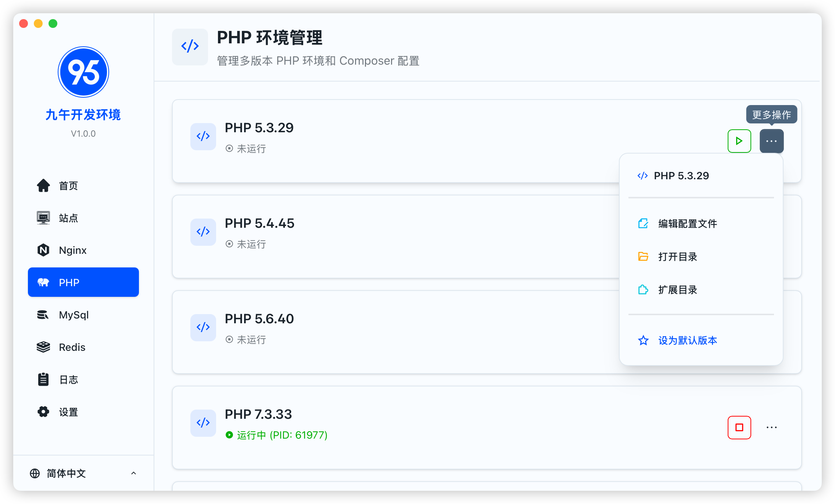Click the PHP elephant sidebar icon
Viewport: 835px width, 504px height.
point(43,282)
